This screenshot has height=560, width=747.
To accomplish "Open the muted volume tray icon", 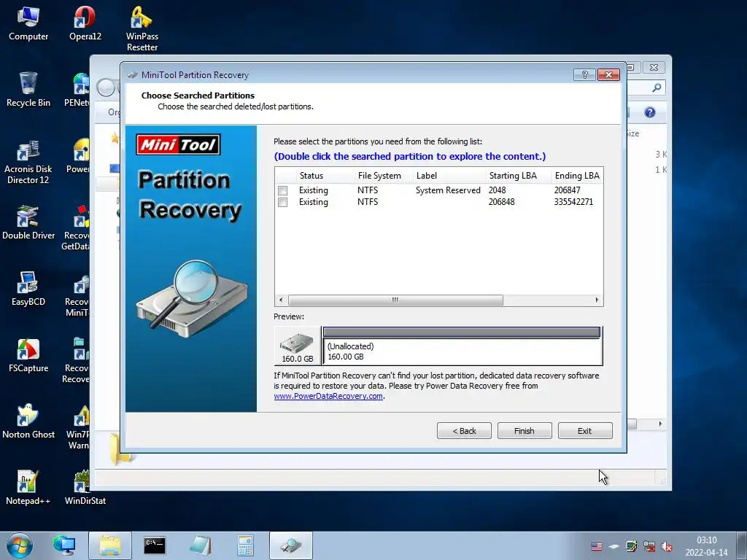I will (x=667, y=547).
